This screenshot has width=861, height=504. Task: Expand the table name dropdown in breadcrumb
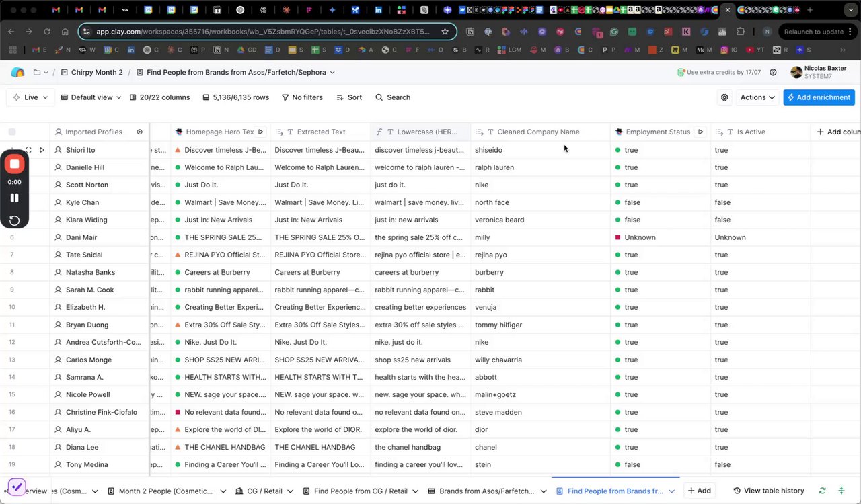(x=332, y=73)
